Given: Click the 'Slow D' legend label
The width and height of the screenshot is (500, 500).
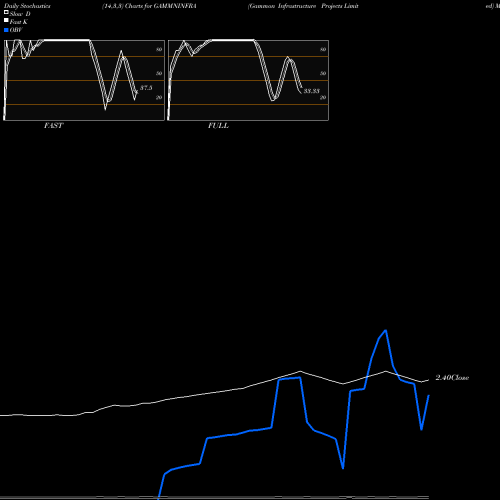Looking at the screenshot, I should tap(20, 14).
